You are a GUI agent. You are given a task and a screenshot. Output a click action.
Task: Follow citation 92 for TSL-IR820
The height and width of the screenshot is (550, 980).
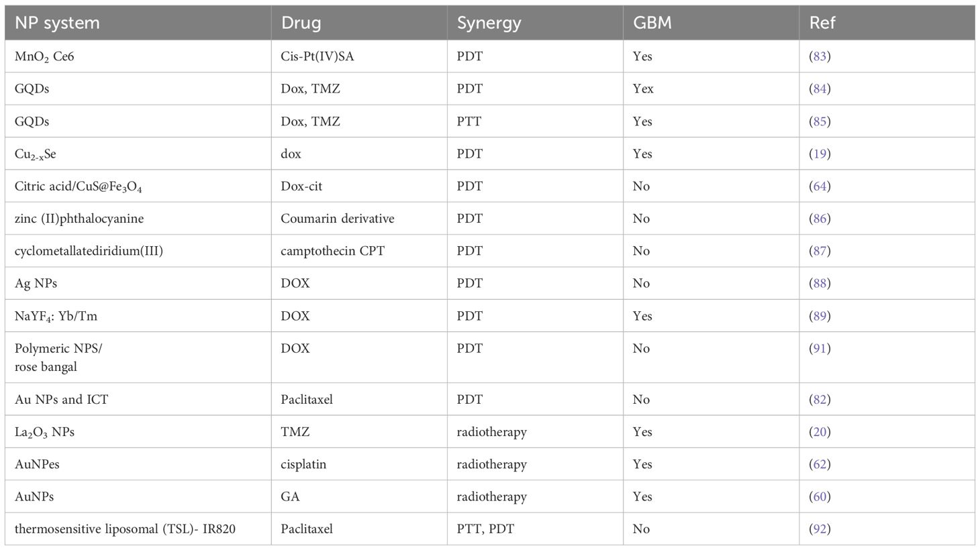tap(820, 529)
